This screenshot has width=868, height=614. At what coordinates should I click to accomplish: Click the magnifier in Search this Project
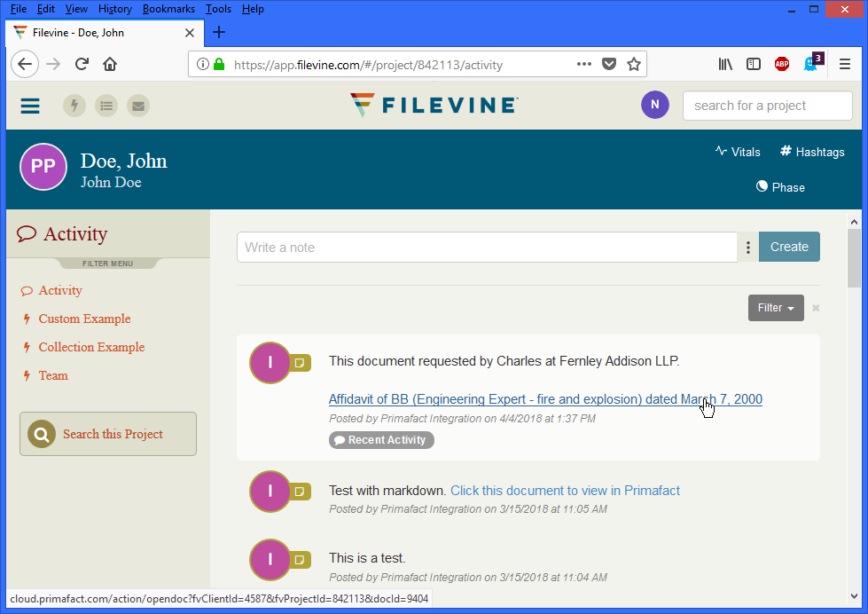pyautogui.click(x=41, y=434)
